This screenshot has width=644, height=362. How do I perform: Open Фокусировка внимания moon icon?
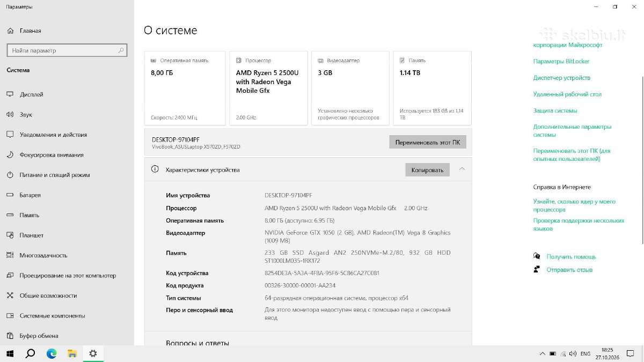click(x=10, y=154)
